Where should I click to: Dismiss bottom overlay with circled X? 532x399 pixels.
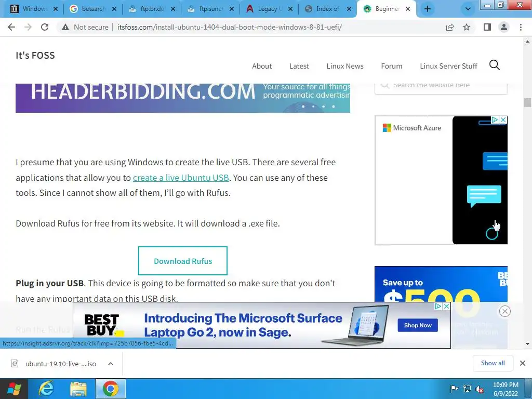coord(505,312)
